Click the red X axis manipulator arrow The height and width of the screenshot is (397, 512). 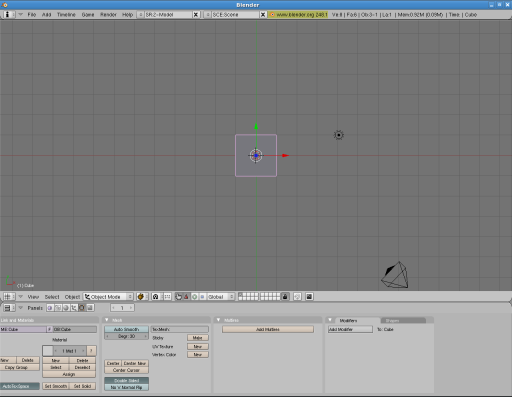285,155
